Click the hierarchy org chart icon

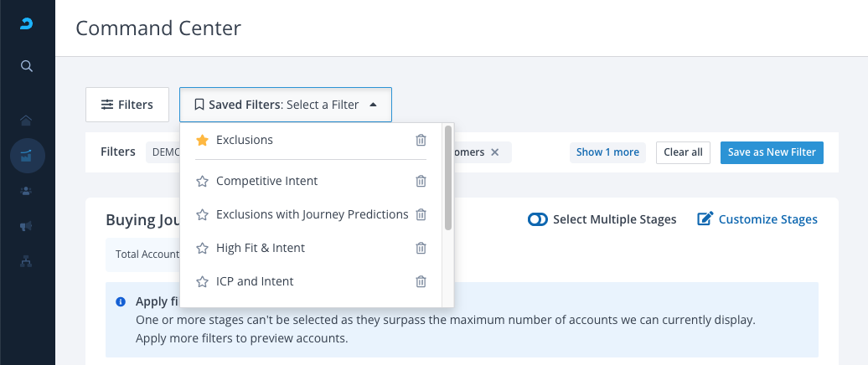pos(27,261)
